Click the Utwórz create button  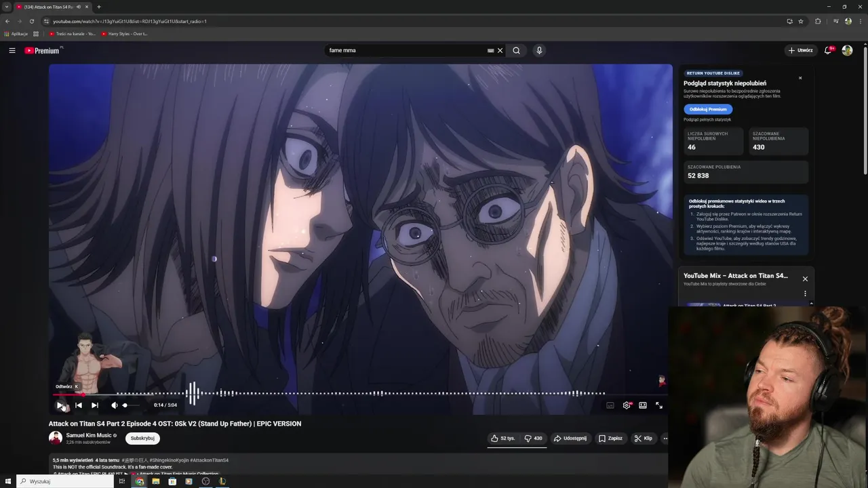pyautogui.click(x=800, y=50)
